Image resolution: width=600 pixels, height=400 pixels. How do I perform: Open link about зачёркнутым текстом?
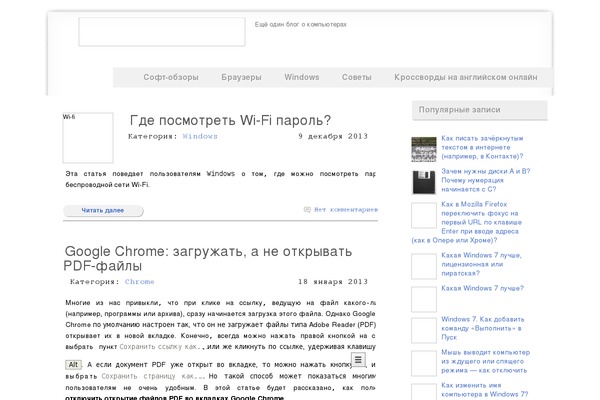click(x=482, y=147)
